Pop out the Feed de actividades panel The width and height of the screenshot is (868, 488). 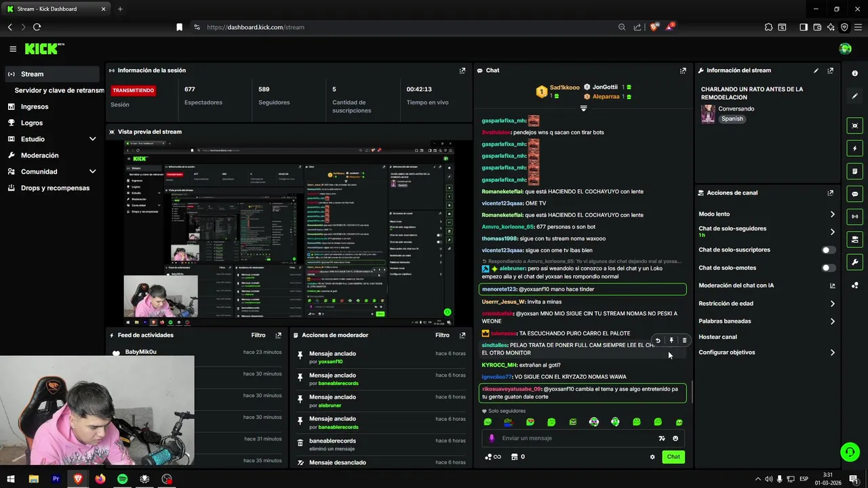[x=278, y=335]
